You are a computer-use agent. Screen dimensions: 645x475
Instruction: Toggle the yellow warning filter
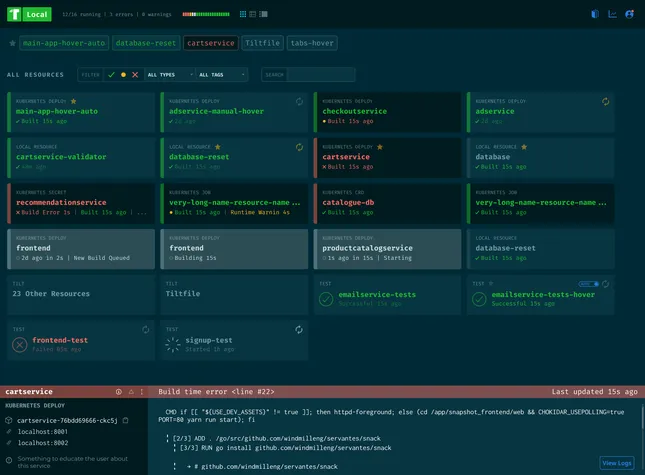point(123,75)
